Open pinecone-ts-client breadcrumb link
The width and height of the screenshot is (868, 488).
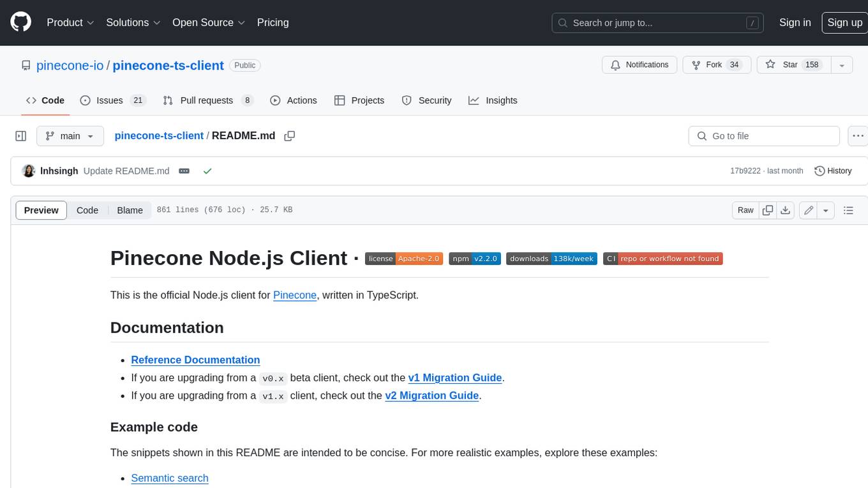(159, 135)
